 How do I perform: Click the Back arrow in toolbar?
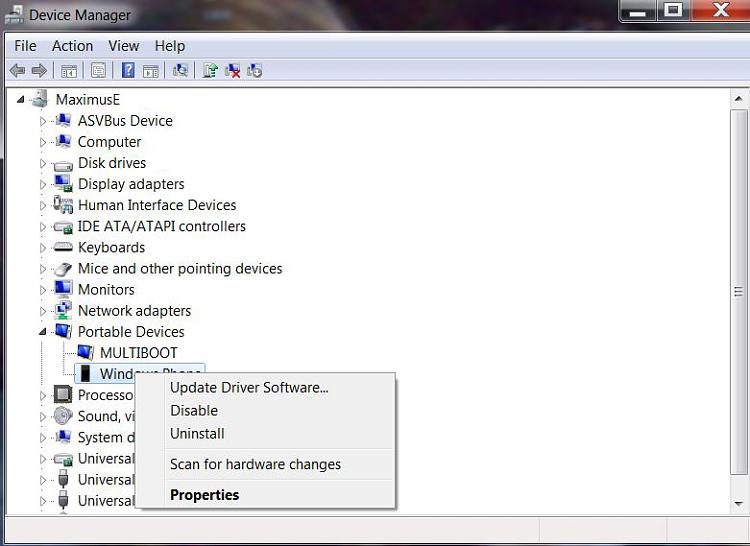[18, 71]
